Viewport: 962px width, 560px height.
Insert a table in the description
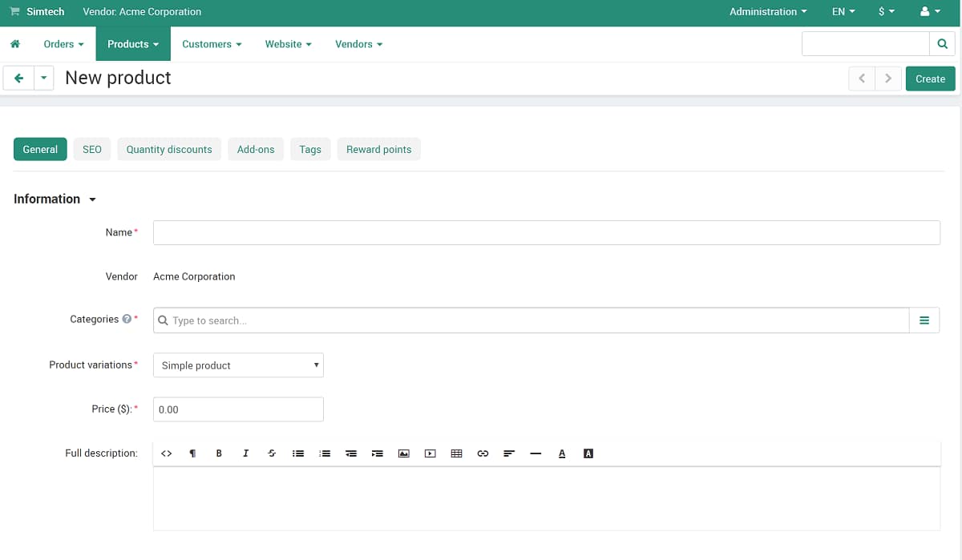(x=456, y=453)
